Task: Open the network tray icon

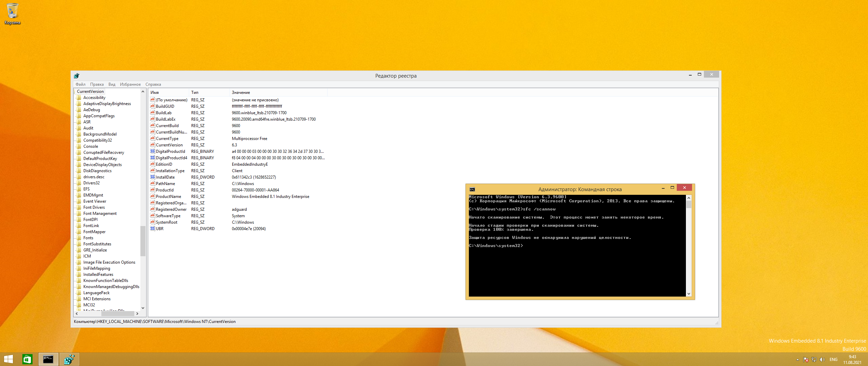Action: (x=814, y=360)
